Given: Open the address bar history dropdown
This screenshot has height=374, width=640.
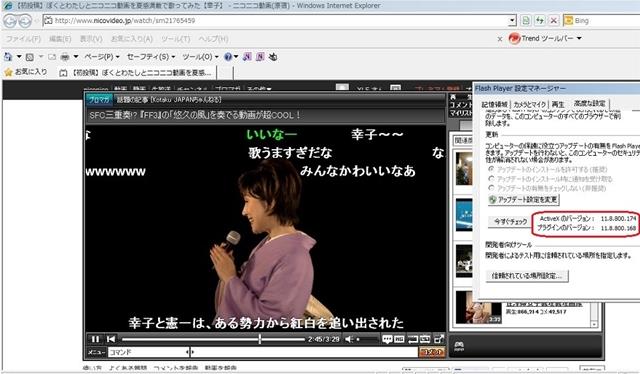Looking at the screenshot, I should tap(512, 20).
